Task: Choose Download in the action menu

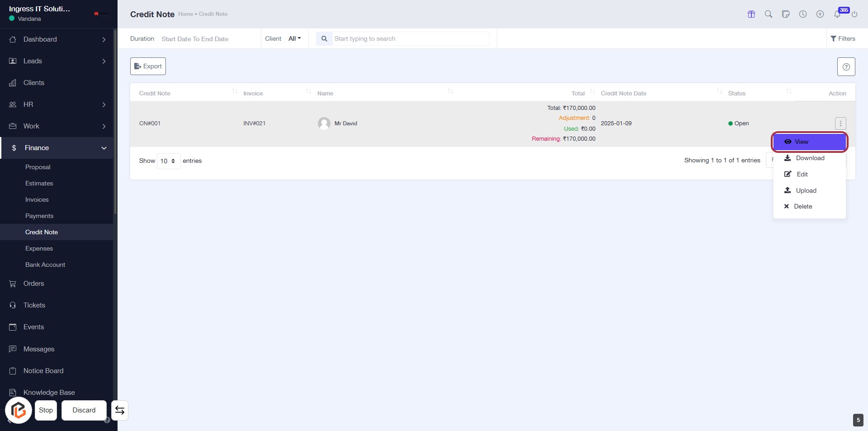Action: tap(810, 158)
